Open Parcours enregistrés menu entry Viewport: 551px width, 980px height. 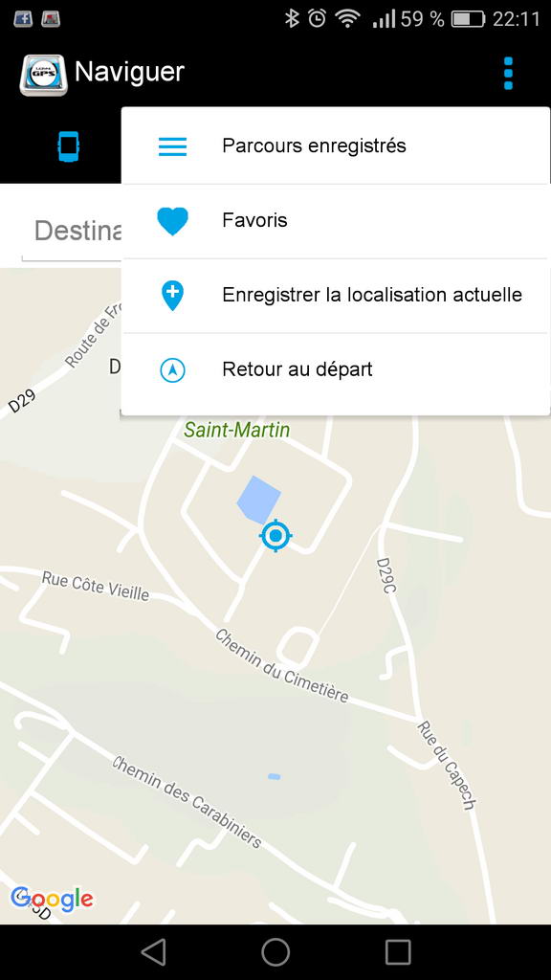click(x=336, y=146)
